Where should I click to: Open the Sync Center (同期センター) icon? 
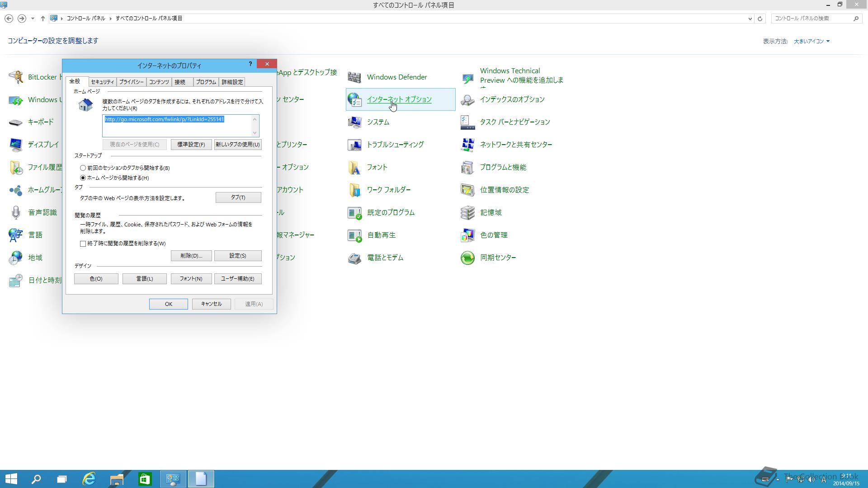pos(467,258)
